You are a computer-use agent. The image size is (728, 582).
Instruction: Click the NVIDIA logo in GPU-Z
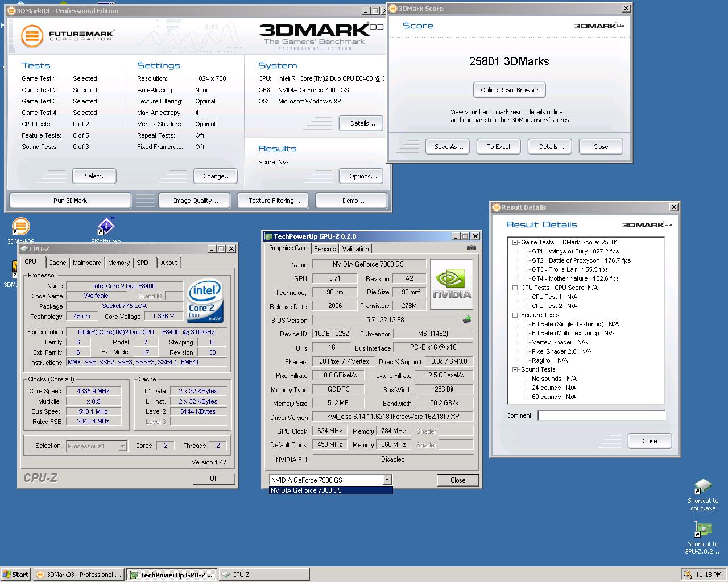coord(452,284)
